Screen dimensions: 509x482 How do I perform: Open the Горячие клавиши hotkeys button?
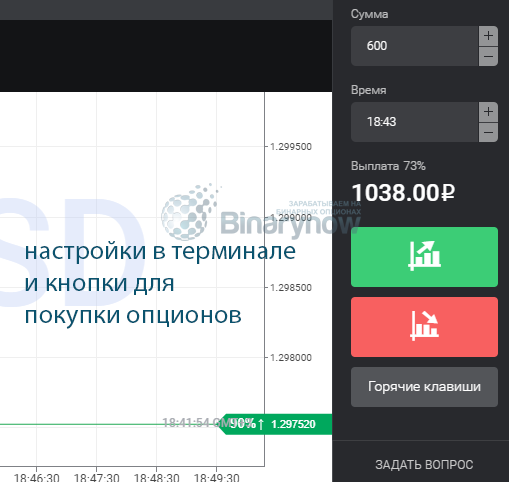(424, 387)
